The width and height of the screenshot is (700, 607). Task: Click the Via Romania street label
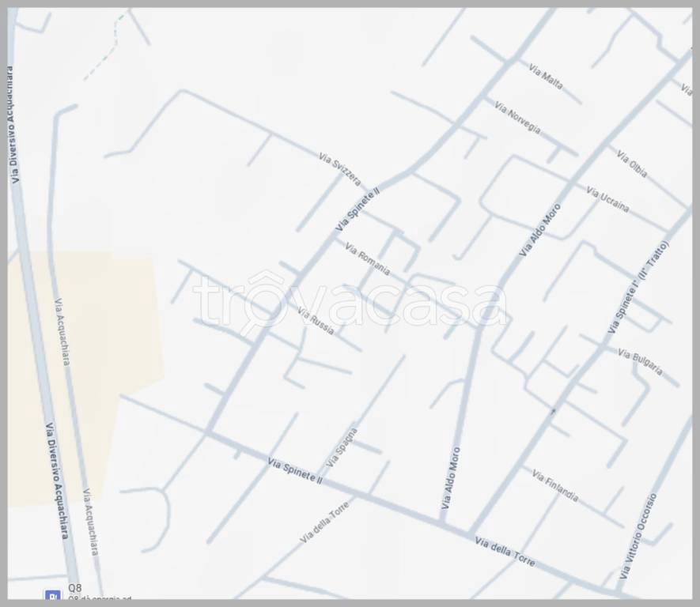click(367, 258)
